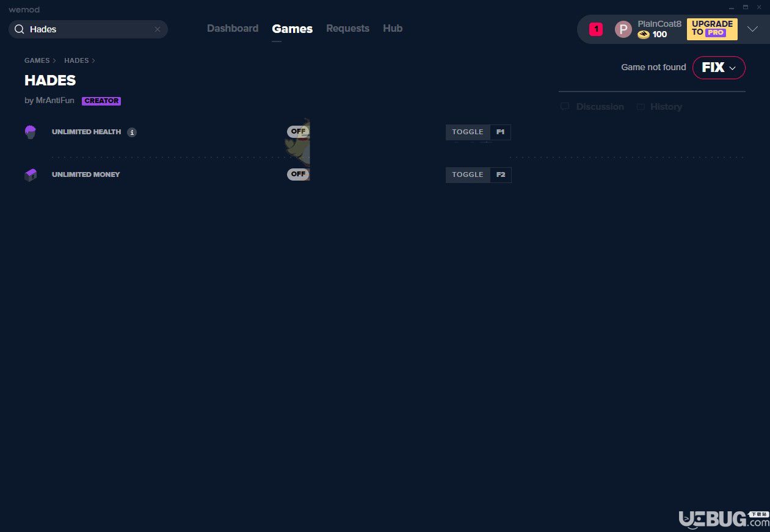Click the Game not found status text
This screenshot has width=770, height=532.
(x=653, y=67)
